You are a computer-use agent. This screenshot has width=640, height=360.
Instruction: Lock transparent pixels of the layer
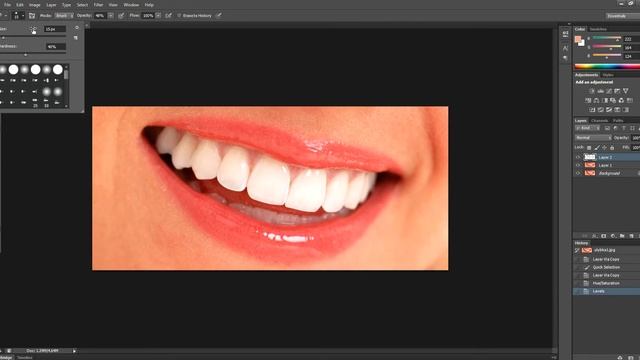(589, 148)
